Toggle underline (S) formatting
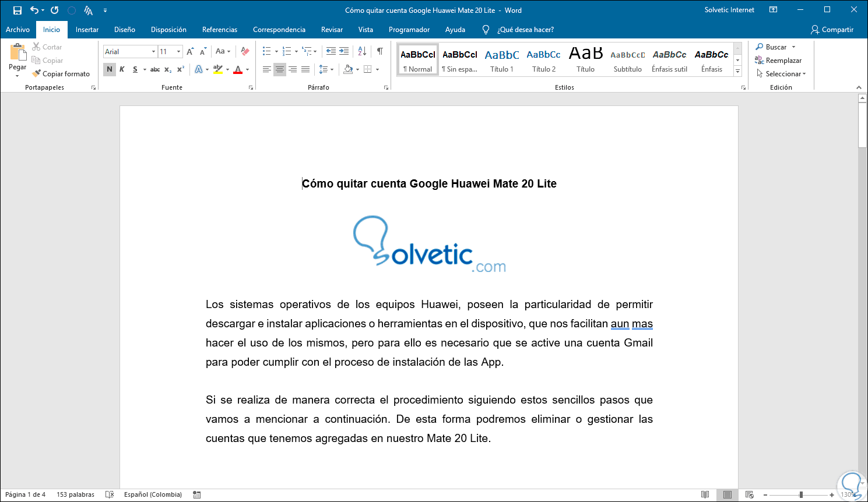 point(135,69)
